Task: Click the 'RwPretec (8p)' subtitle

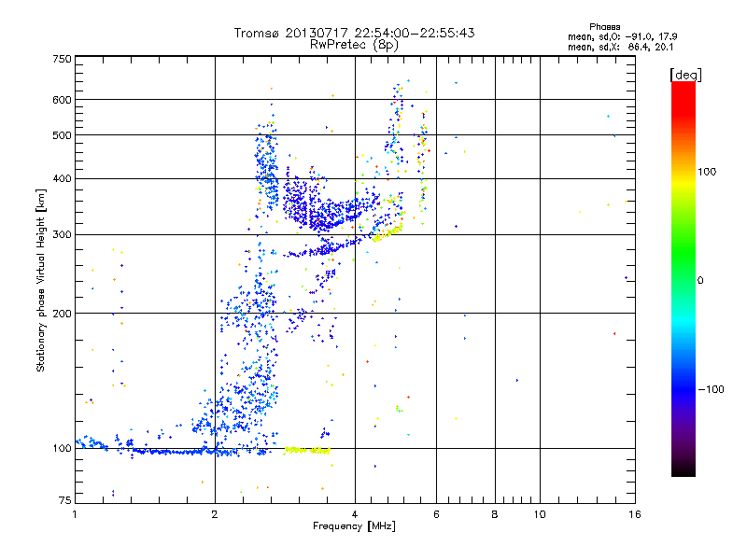Action: 354,45
